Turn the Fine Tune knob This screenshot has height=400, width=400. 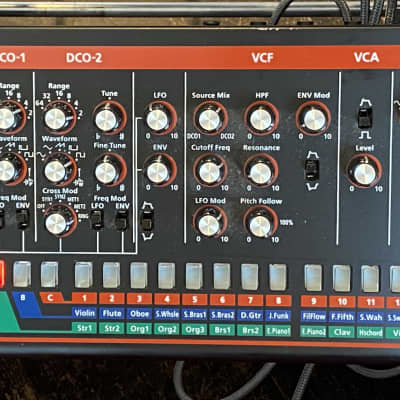coord(109,170)
